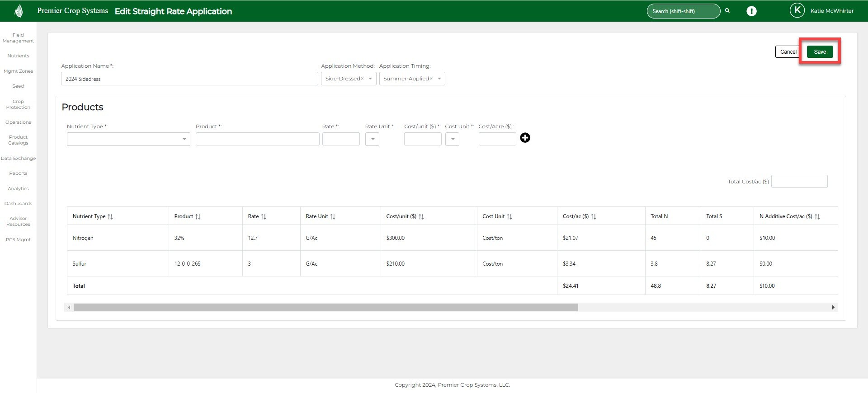This screenshot has height=393, width=868.
Task: Click the search magnifier icon
Action: (x=727, y=11)
